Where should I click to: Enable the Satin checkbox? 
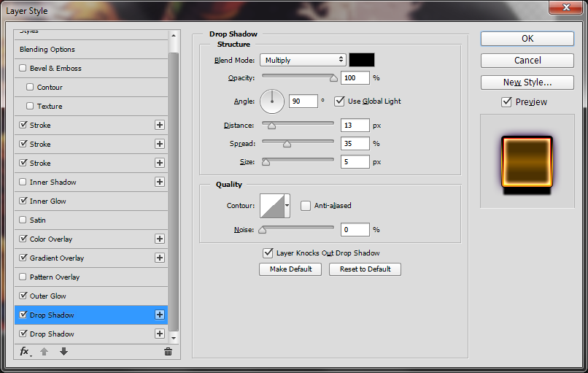(x=23, y=220)
